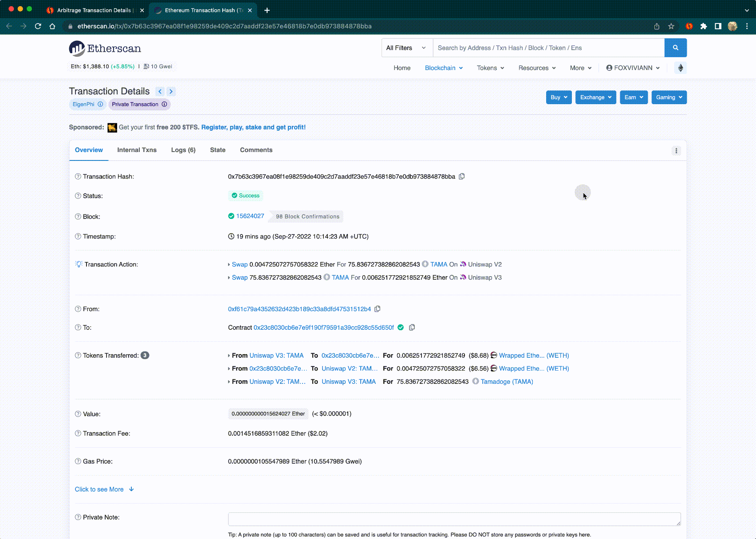The width and height of the screenshot is (756, 539).
Task: Open the FOXVIVIANN account dropdown
Action: coord(633,68)
